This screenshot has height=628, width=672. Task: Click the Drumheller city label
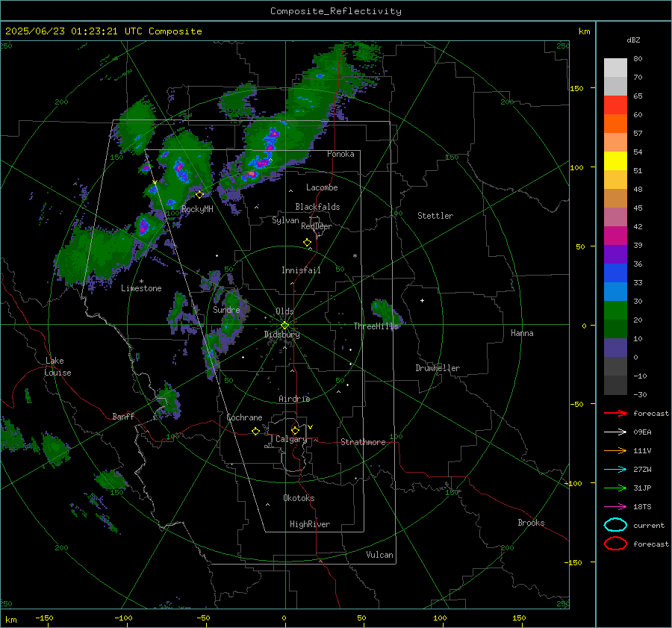438,368
